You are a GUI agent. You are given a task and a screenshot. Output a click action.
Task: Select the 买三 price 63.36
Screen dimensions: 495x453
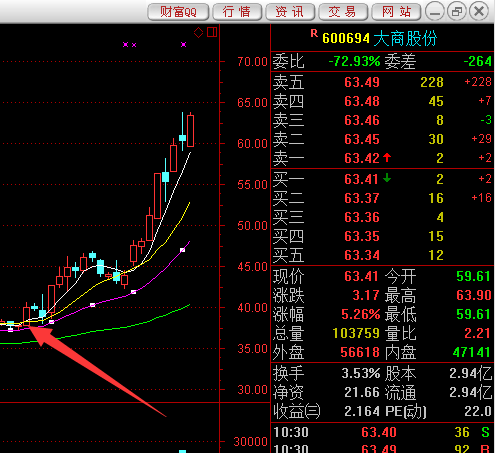[362, 217]
